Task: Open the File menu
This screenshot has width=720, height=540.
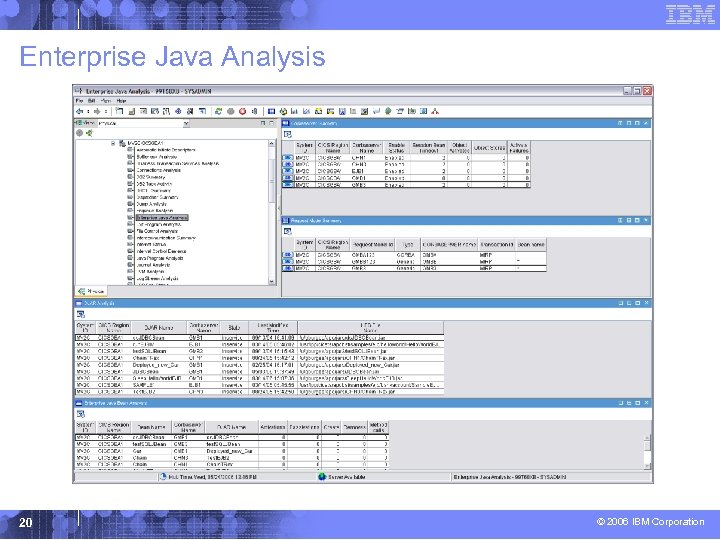Action: (79, 101)
